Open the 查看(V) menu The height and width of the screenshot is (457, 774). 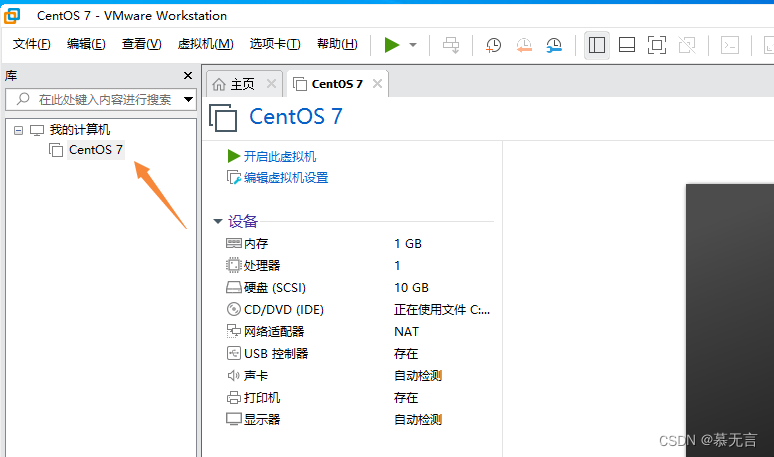coord(142,44)
